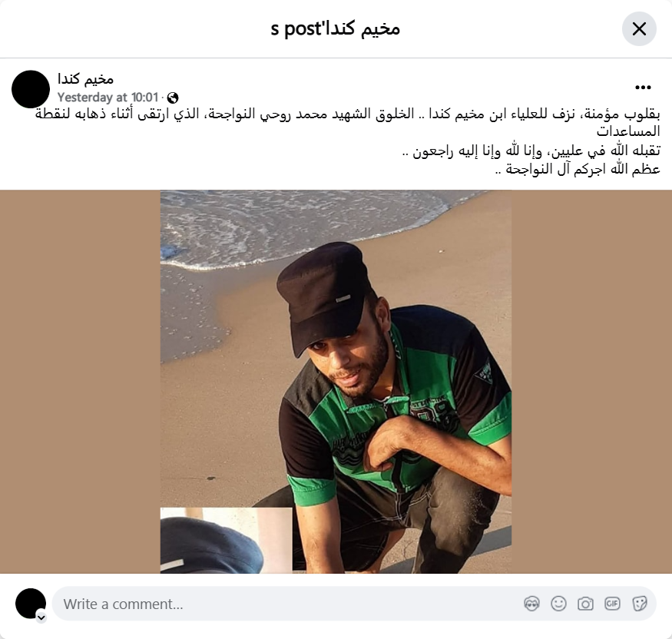Open the GIF picker for the comment

pos(612,604)
